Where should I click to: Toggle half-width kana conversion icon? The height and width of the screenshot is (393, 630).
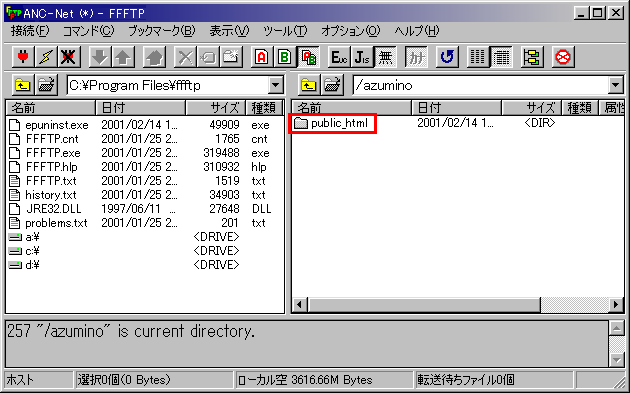tap(416, 57)
